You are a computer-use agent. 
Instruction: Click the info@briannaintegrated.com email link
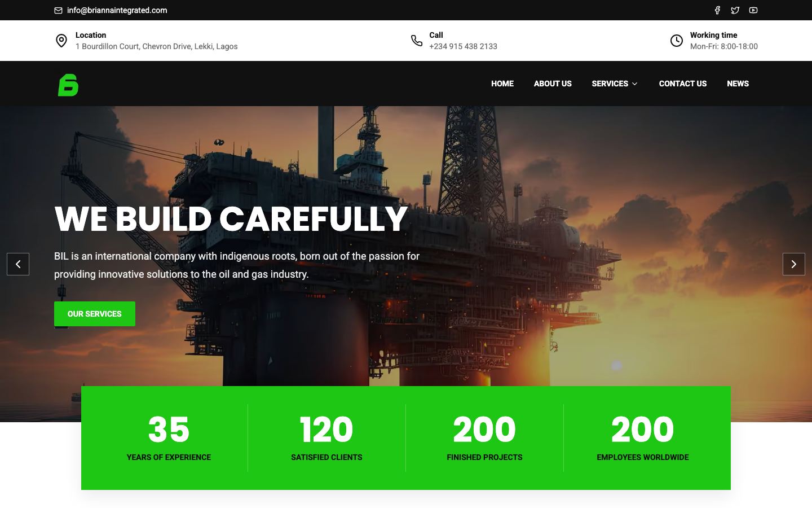point(117,10)
